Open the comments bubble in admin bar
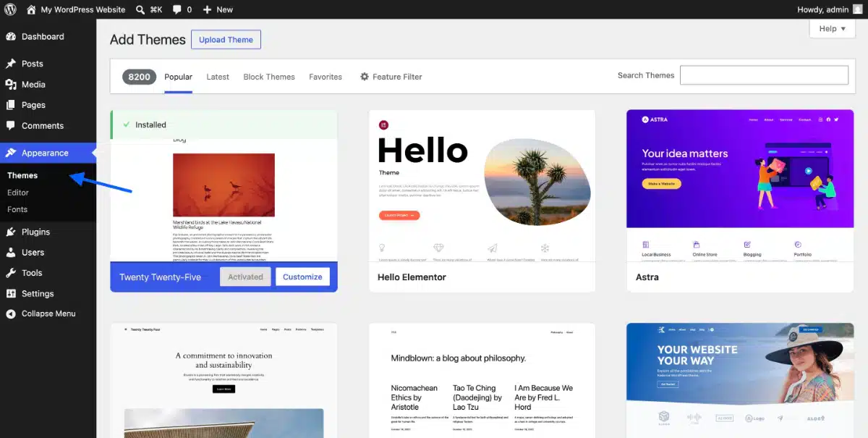 [x=182, y=9]
